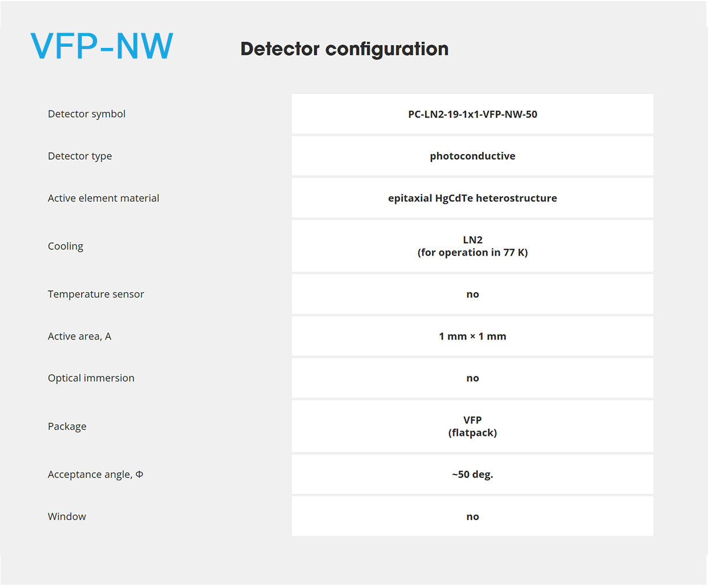
Task: Click the Cooling row label
Action: pyautogui.click(x=66, y=246)
